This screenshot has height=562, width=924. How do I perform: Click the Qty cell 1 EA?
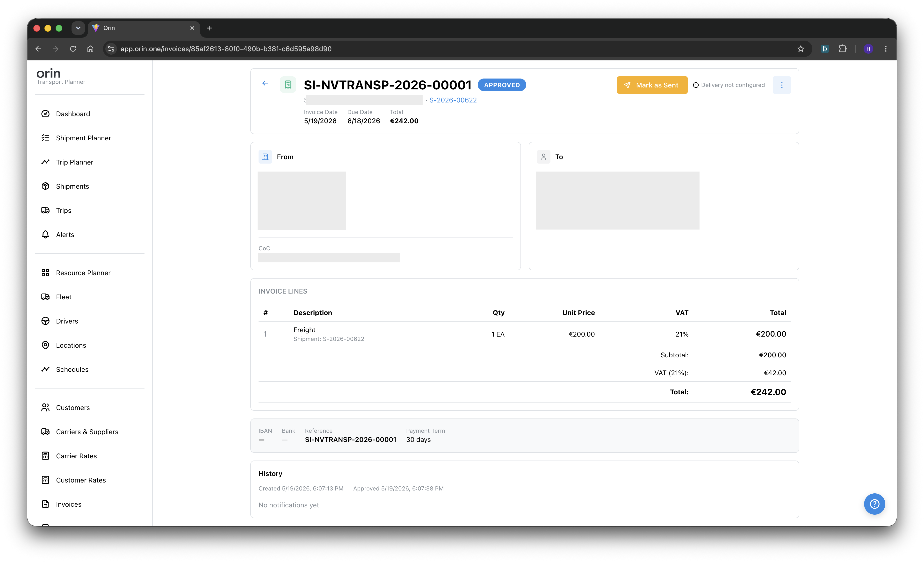(498, 334)
